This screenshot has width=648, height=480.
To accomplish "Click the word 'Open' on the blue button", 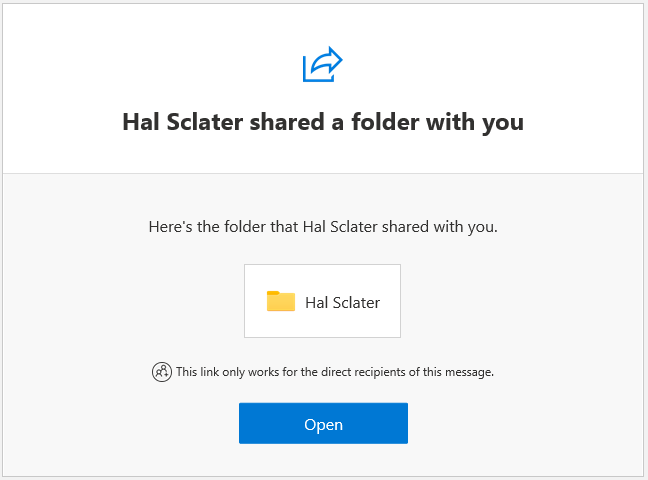I will [x=324, y=425].
